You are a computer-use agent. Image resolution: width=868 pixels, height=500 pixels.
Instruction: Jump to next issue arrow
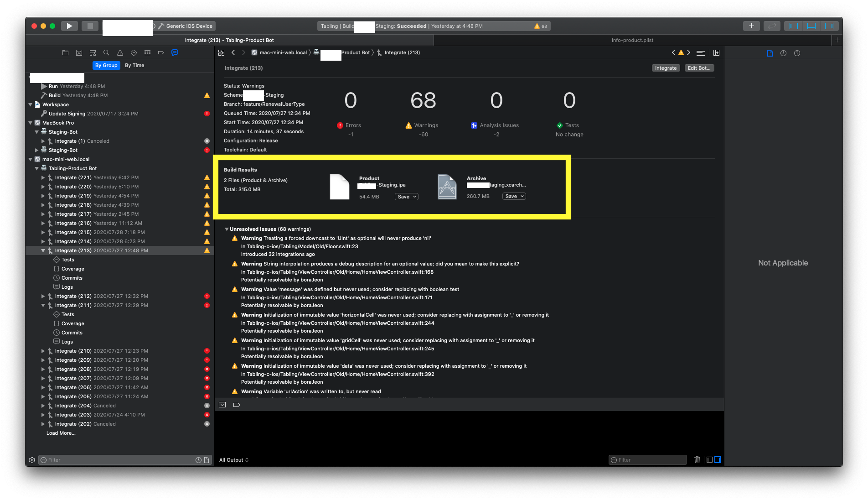[x=688, y=53]
